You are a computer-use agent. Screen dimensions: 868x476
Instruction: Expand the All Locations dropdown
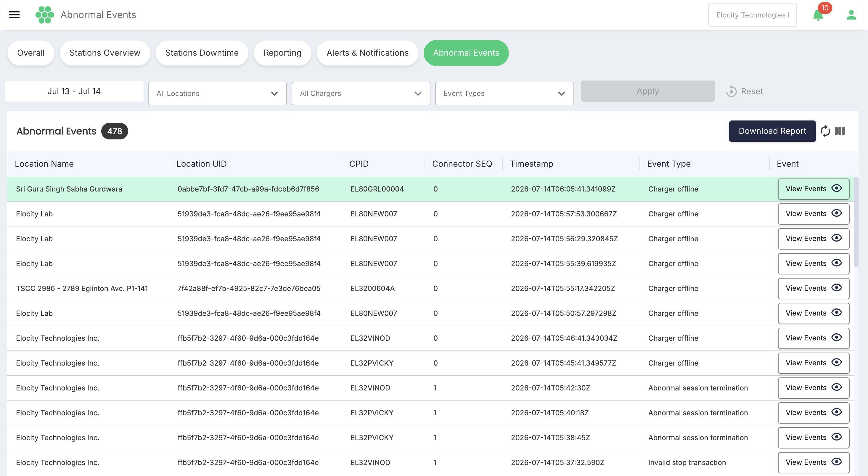click(x=217, y=94)
